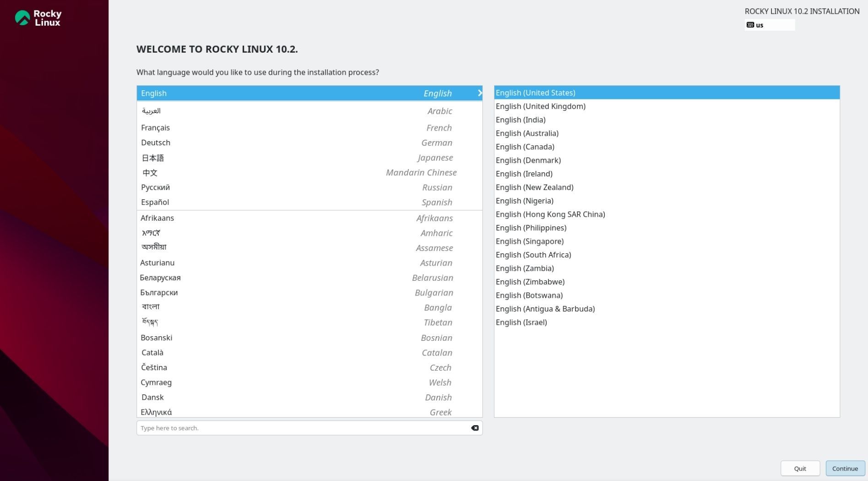Choose Български (Bulgarian) language
Image resolution: width=868 pixels, height=481 pixels.
click(309, 292)
